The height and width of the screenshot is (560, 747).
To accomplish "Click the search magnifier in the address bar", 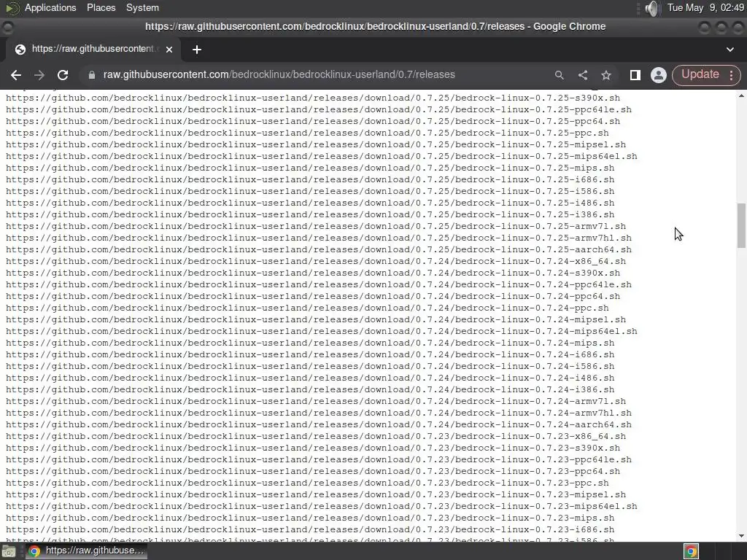I will [560, 75].
